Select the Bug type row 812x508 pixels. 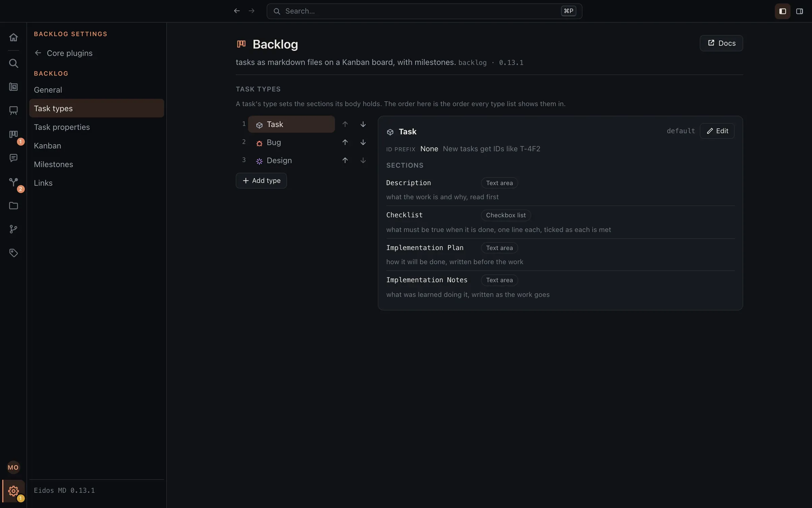click(291, 142)
